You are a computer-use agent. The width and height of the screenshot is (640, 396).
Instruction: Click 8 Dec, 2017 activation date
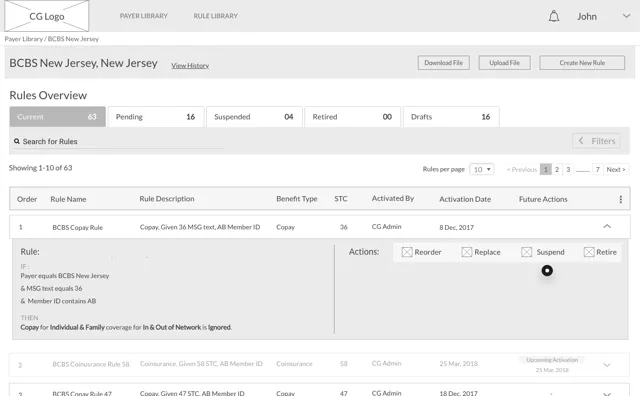point(456,227)
